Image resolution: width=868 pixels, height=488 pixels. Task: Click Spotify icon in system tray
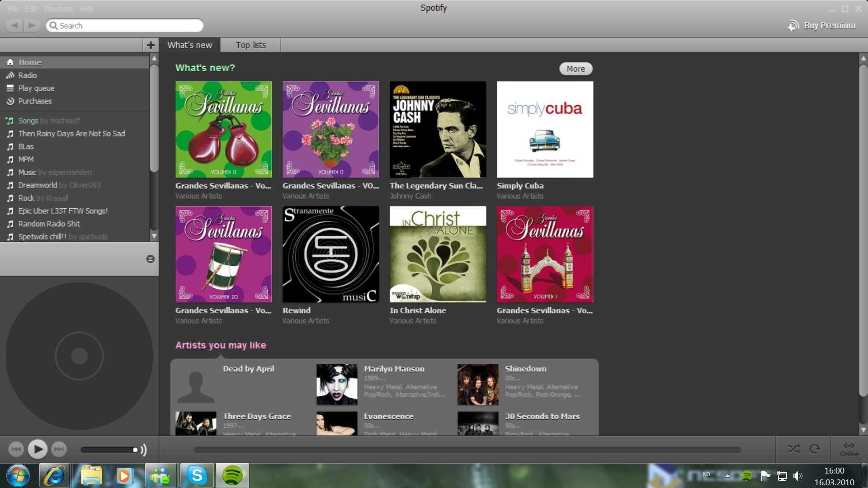click(x=746, y=476)
